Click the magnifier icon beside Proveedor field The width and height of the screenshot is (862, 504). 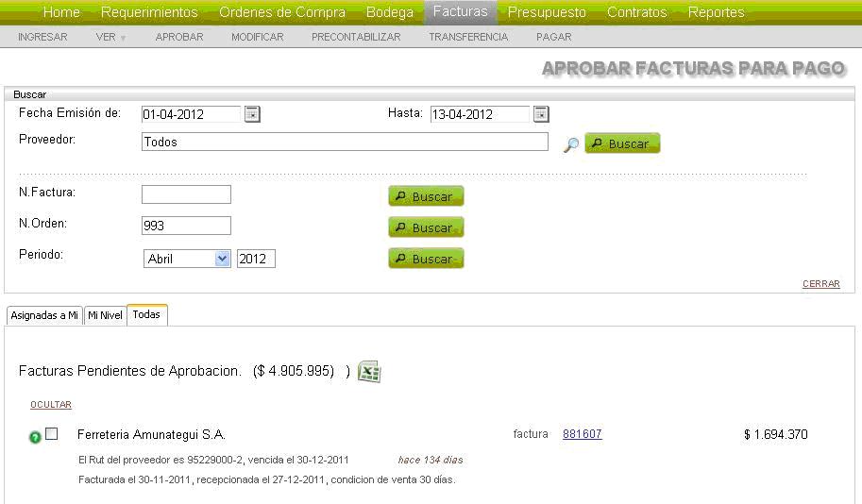pyautogui.click(x=571, y=144)
